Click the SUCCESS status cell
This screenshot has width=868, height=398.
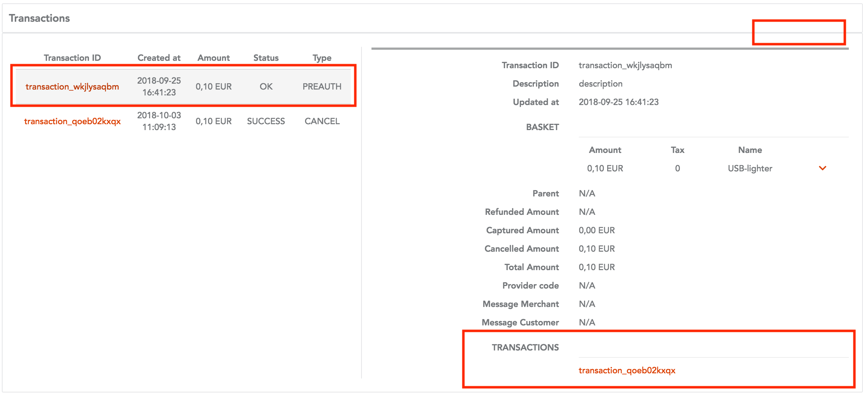266,121
